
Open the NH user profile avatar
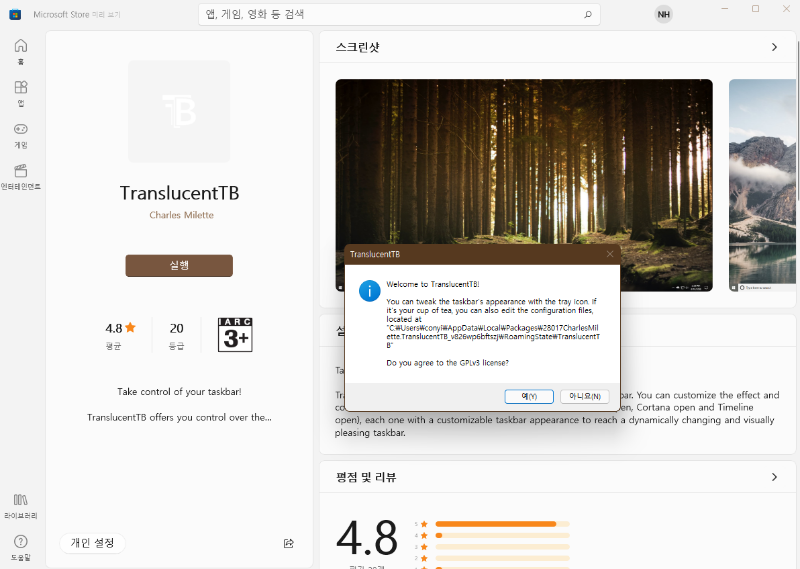663,14
